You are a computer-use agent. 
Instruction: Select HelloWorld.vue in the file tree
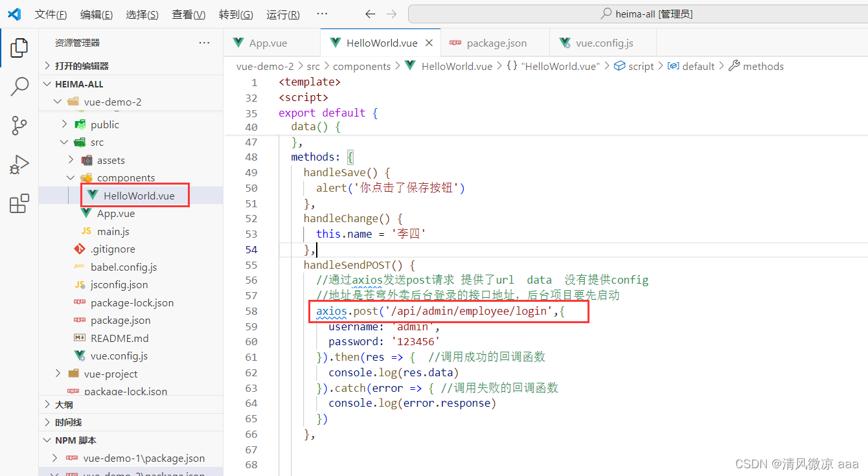131,196
